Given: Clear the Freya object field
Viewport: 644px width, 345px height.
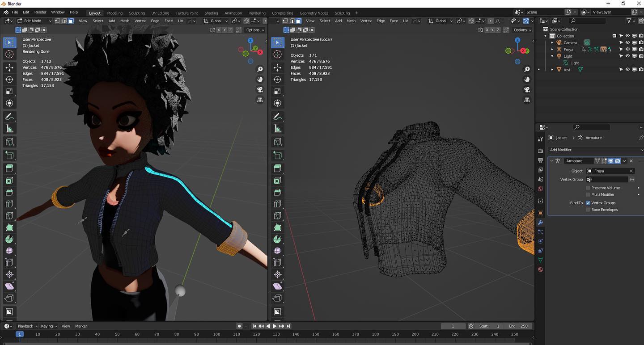Looking at the screenshot, I should [631, 171].
